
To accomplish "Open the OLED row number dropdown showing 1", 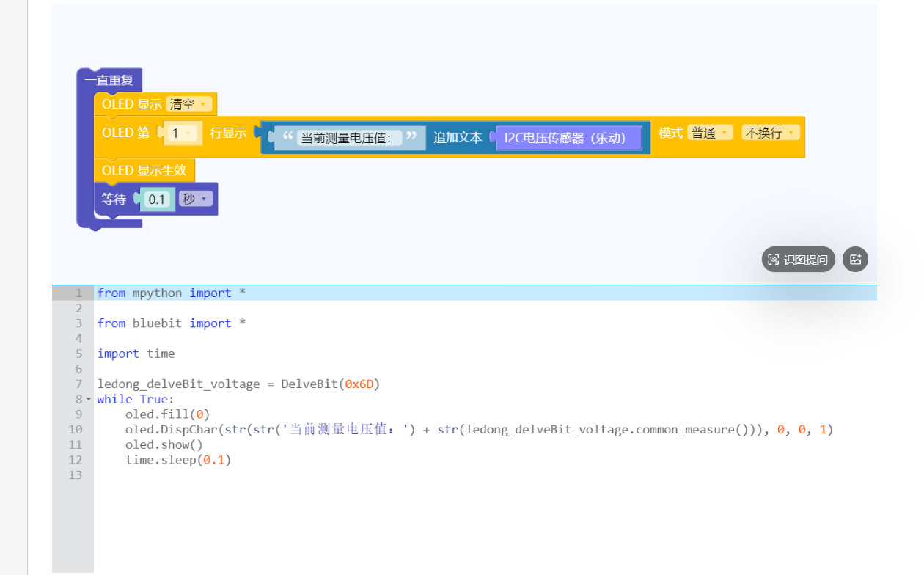I will click(183, 133).
